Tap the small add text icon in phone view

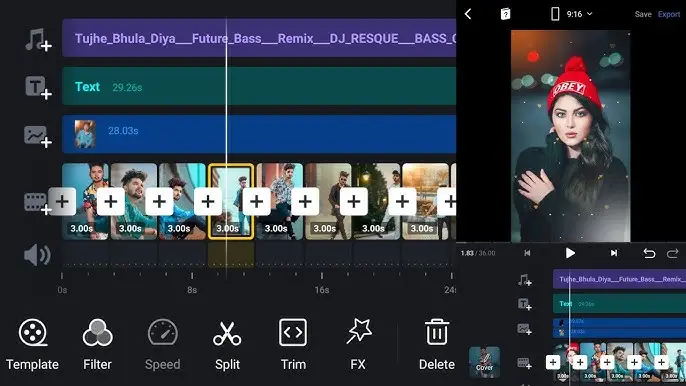(x=525, y=304)
